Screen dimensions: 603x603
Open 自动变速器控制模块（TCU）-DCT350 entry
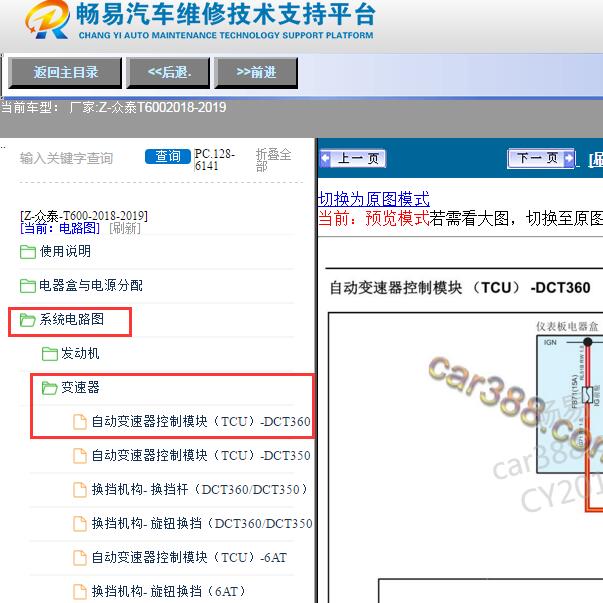pos(201,455)
